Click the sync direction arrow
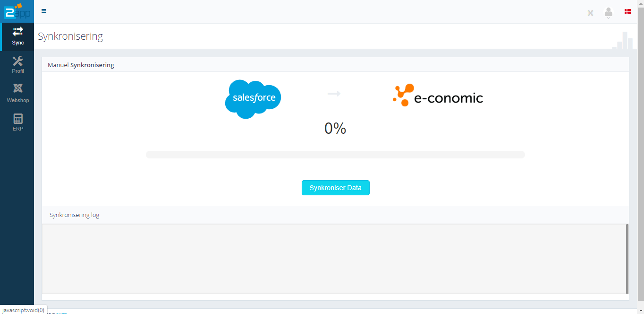 (x=334, y=94)
